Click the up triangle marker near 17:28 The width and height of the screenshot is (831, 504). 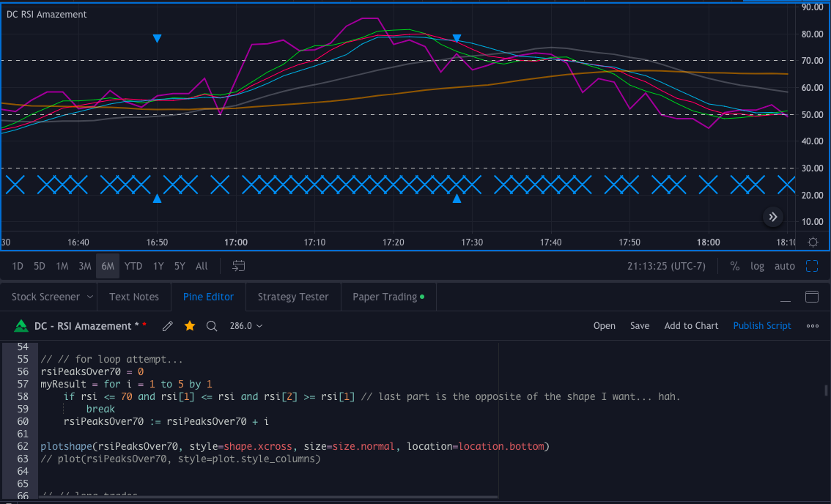457,199
